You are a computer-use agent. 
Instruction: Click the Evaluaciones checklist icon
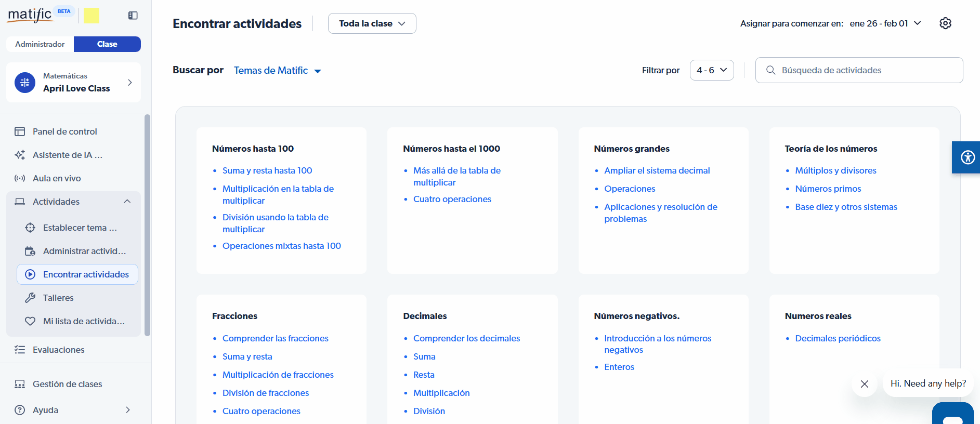coord(20,350)
